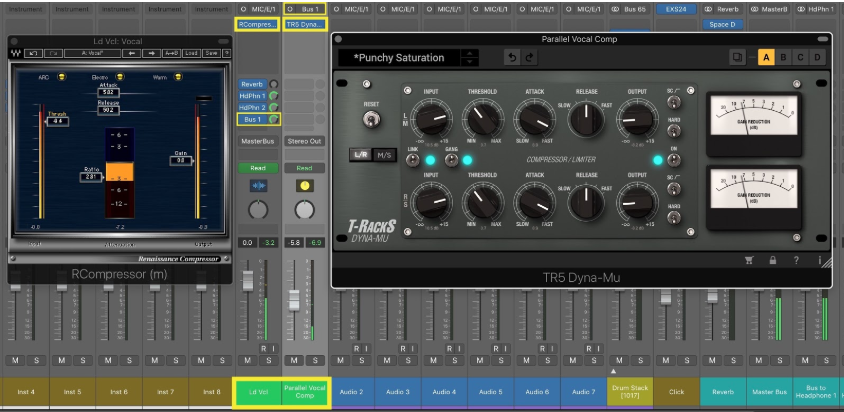844x412 pixels.
Task: Click the Ld Vcl volume fader
Action: 248,281
